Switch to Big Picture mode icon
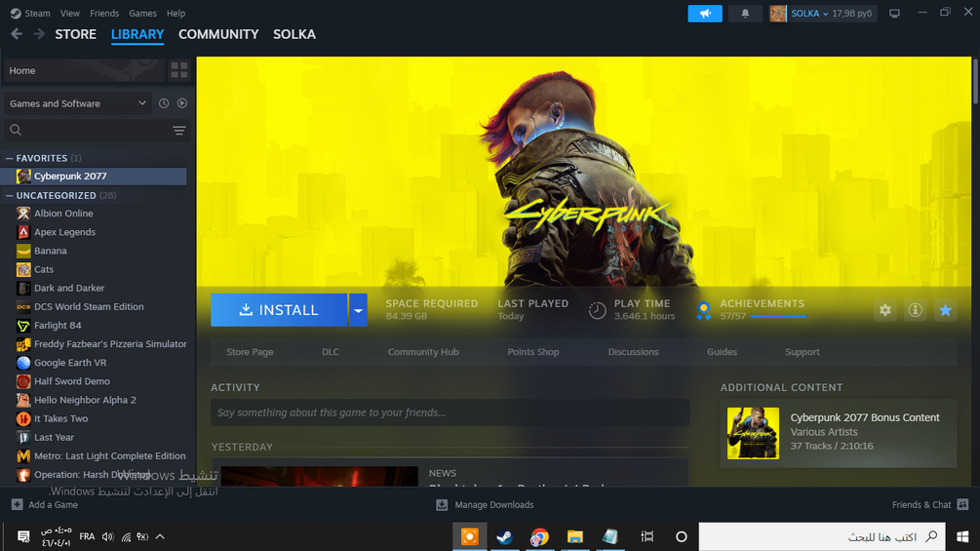The height and width of the screenshot is (551, 980). coord(894,13)
